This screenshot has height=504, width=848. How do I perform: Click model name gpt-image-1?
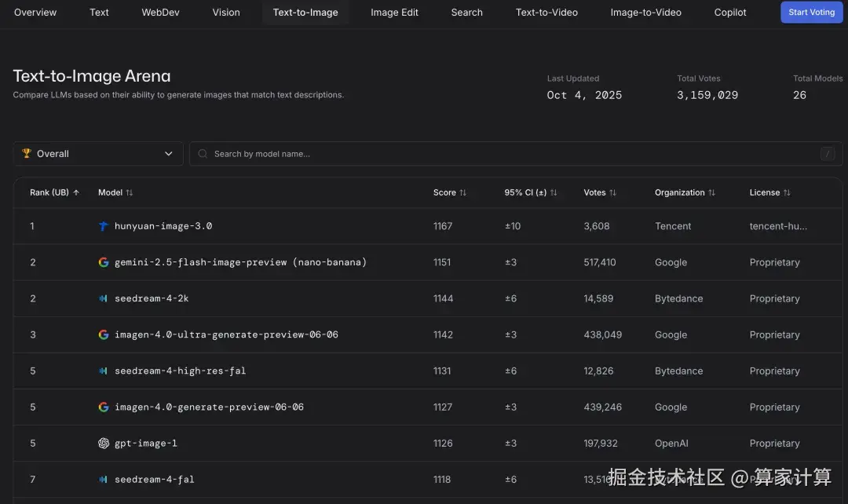pyautogui.click(x=146, y=444)
